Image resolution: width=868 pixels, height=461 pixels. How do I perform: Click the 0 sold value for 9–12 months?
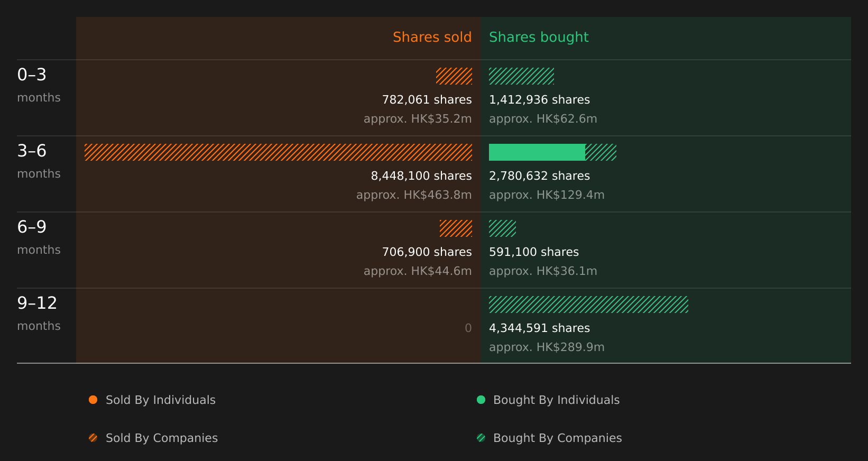coord(468,328)
